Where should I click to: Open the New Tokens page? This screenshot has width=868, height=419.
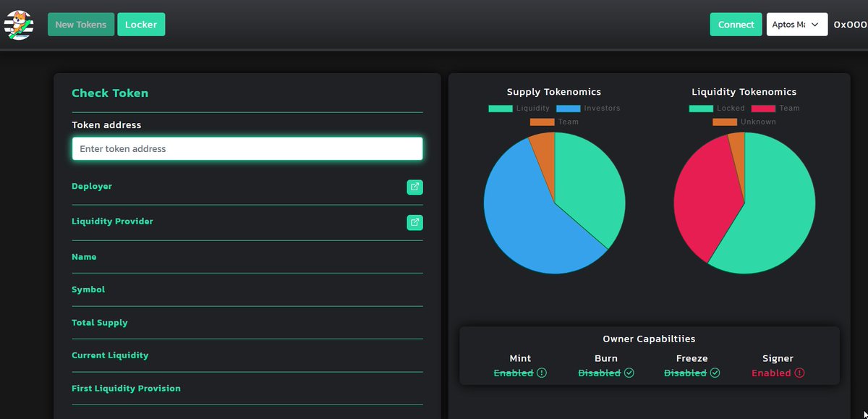pos(81,25)
